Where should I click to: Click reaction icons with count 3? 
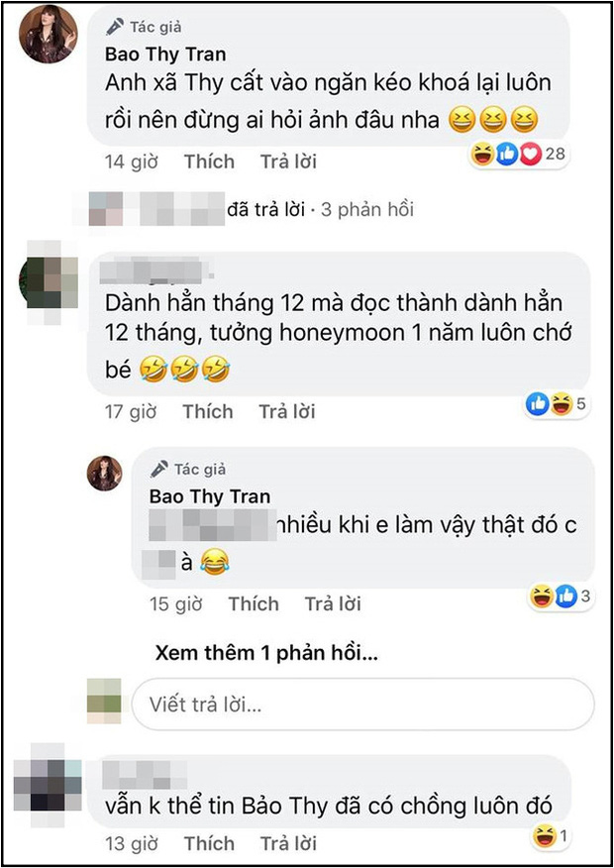point(561,597)
